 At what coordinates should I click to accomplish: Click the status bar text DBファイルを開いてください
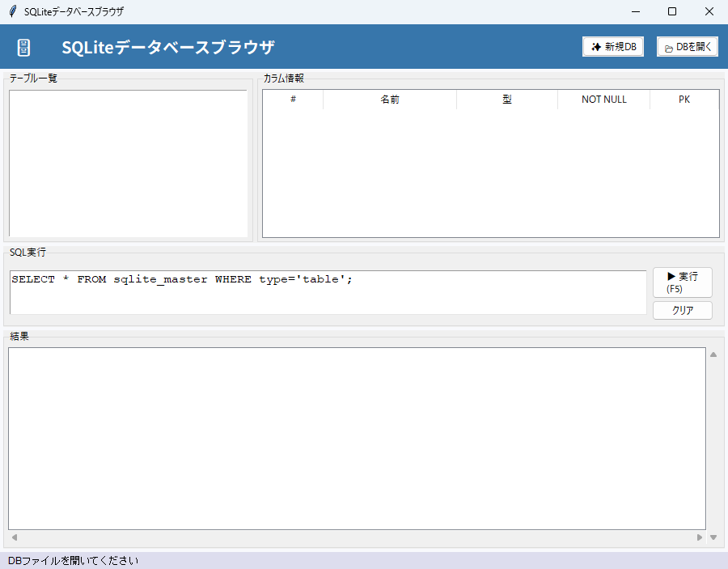tap(74, 561)
